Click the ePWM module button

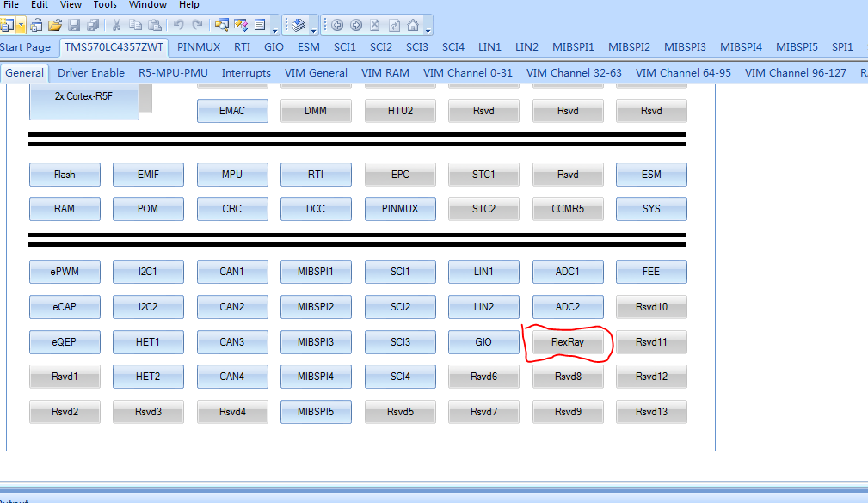[x=65, y=272]
